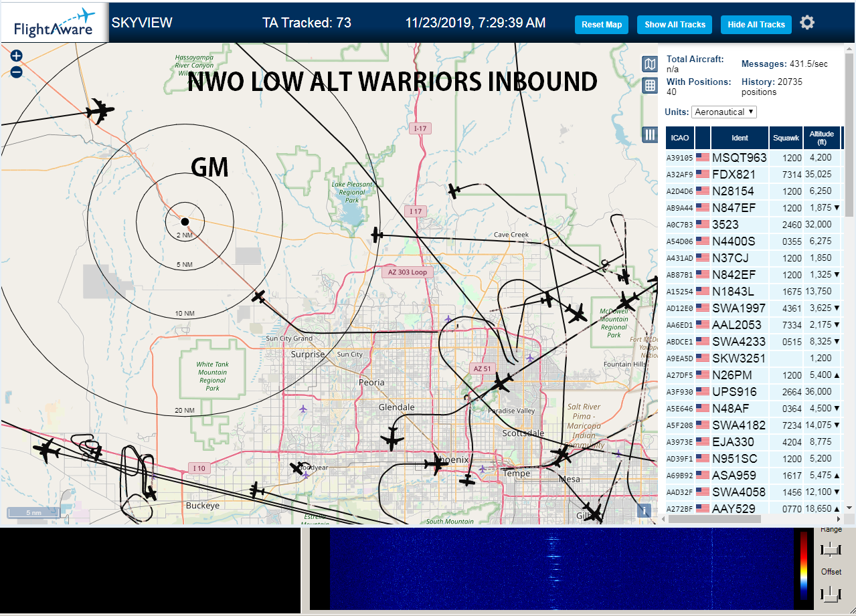Click the US flag icon in the MSQT963 row
This screenshot has width=856, height=616.
pos(702,158)
